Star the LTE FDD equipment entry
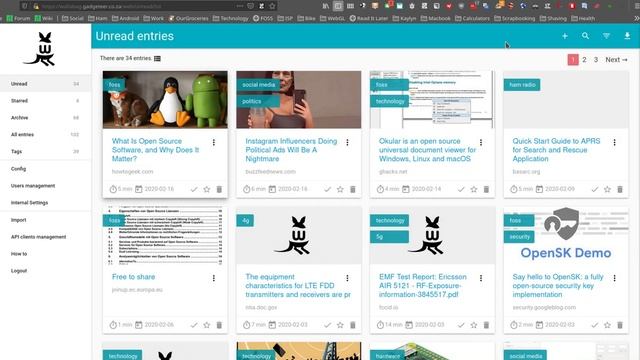Image resolution: width=640 pixels, height=360 pixels. point(340,325)
